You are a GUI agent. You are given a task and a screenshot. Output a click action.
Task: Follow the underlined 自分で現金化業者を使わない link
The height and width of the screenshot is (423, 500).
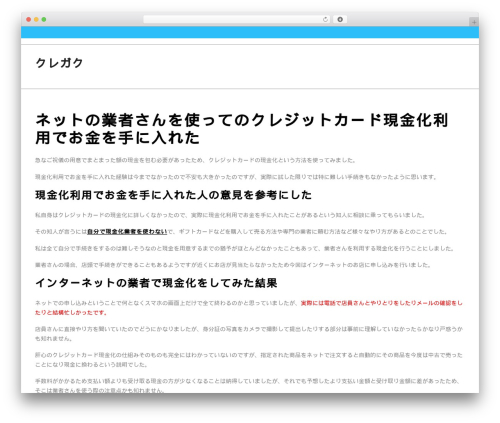tap(127, 231)
